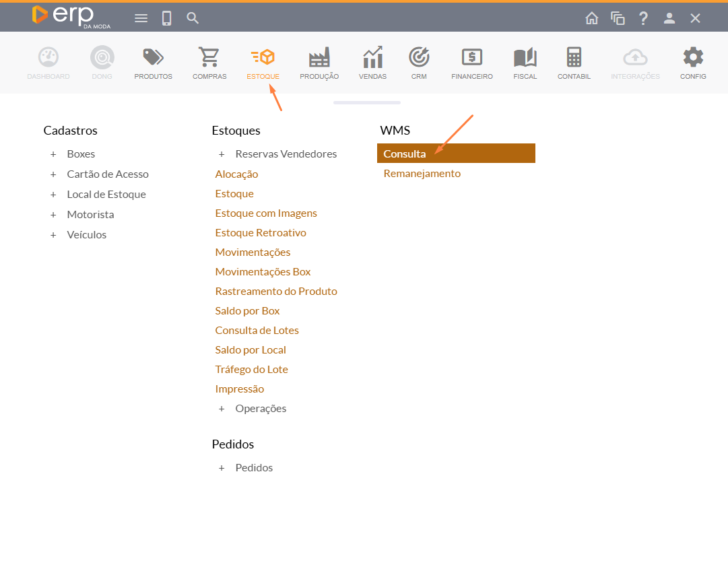Screen dimensions: 728x573
Task: Select the Produção factory icon
Action: point(319,59)
